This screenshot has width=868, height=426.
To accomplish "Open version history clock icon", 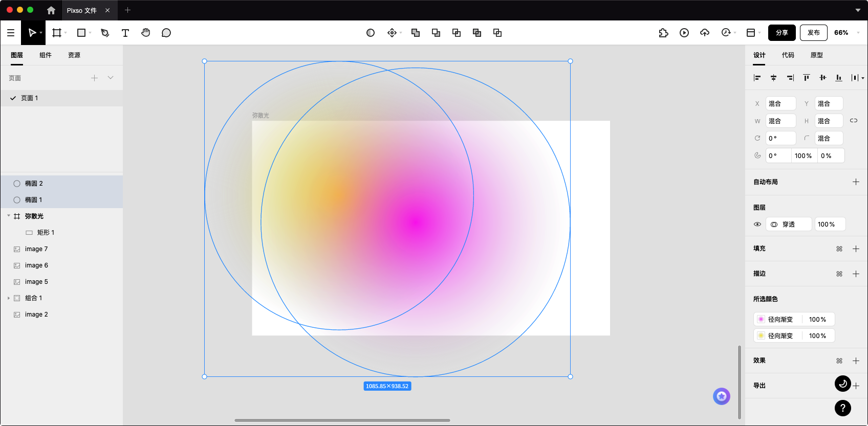I will pyautogui.click(x=726, y=33).
